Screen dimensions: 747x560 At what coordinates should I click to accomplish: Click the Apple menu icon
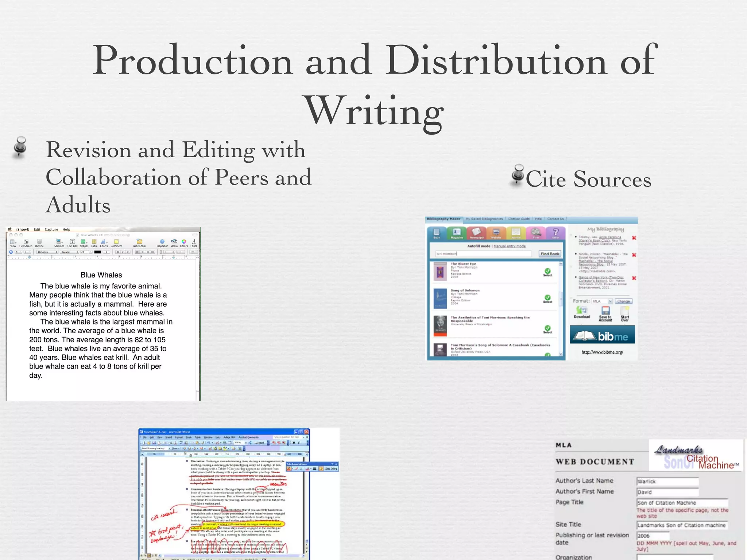10,229
